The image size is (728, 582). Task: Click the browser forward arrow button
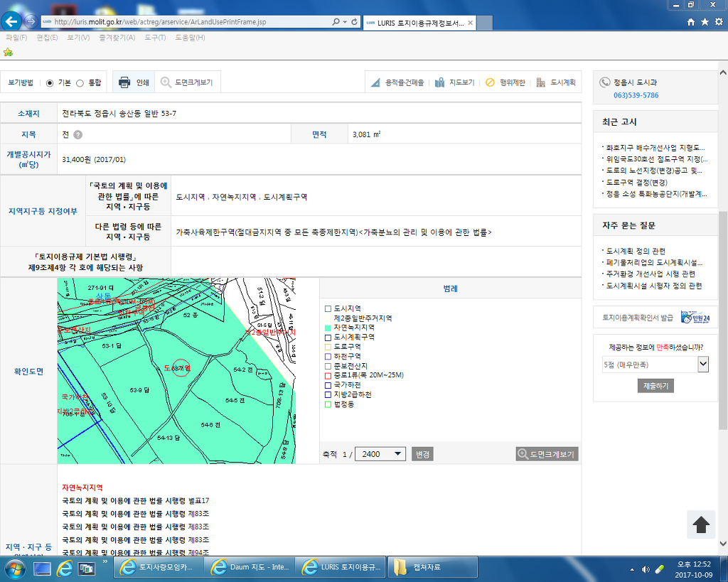point(31,21)
